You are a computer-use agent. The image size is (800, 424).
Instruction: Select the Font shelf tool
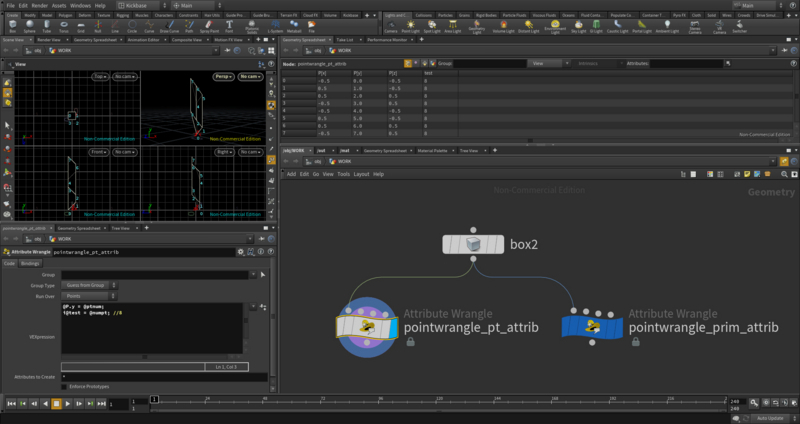coord(229,26)
